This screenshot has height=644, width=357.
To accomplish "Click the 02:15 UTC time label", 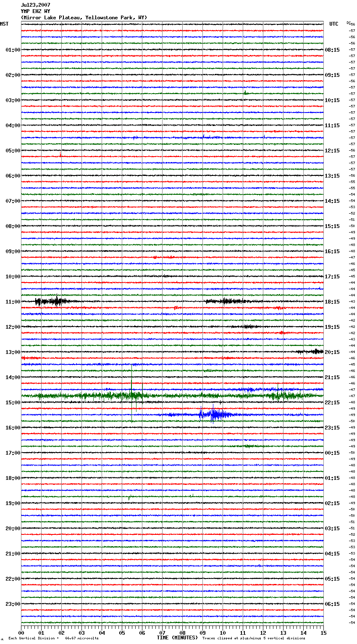I will [x=332, y=503].
